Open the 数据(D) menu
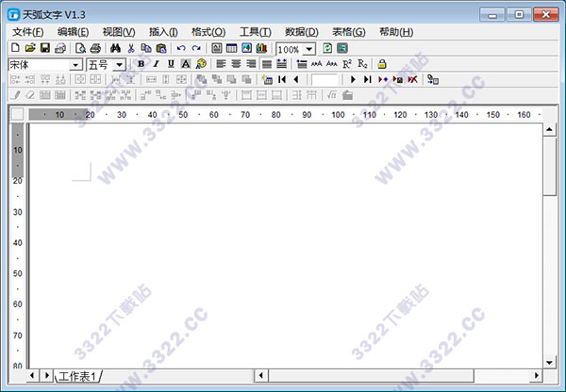This screenshot has height=392, width=566. tap(302, 32)
